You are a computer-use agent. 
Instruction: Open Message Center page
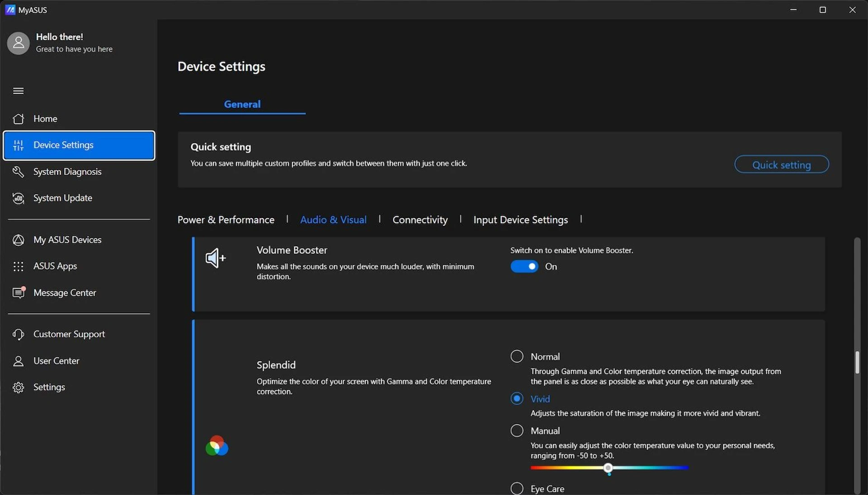[x=65, y=293]
